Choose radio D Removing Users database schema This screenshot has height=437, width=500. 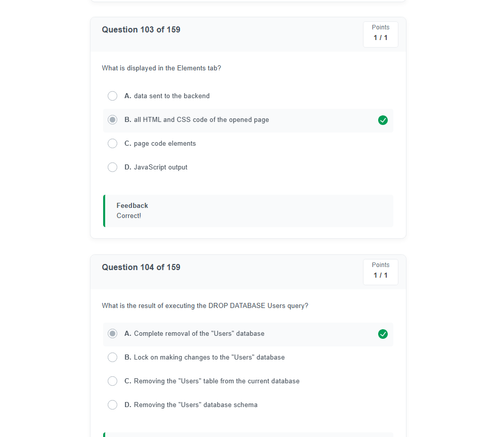click(x=112, y=405)
